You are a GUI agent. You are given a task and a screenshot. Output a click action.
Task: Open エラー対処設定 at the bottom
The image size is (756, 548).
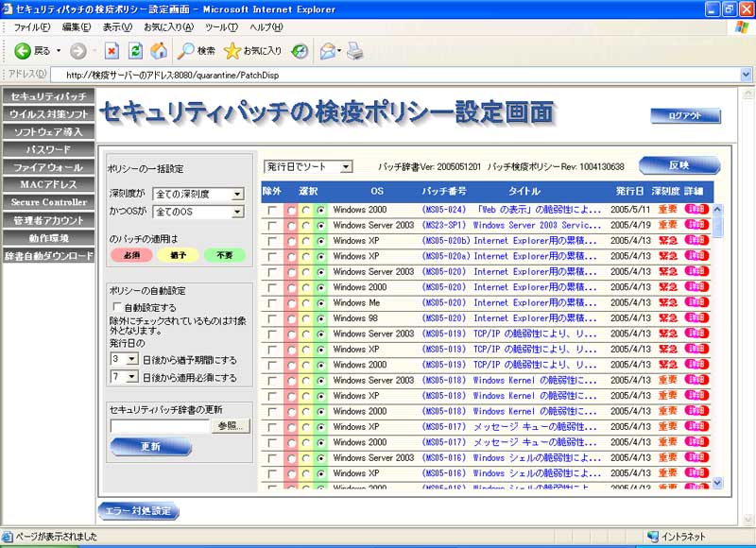click(138, 511)
